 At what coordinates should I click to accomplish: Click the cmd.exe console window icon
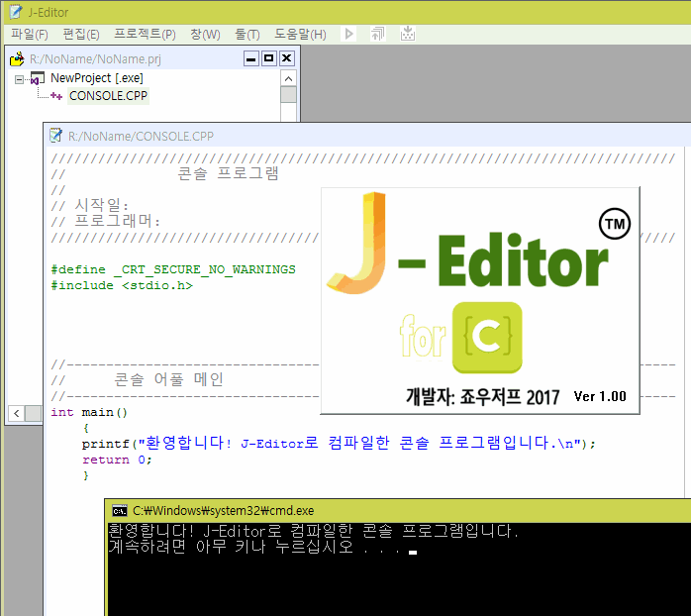[x=120, y=511]
